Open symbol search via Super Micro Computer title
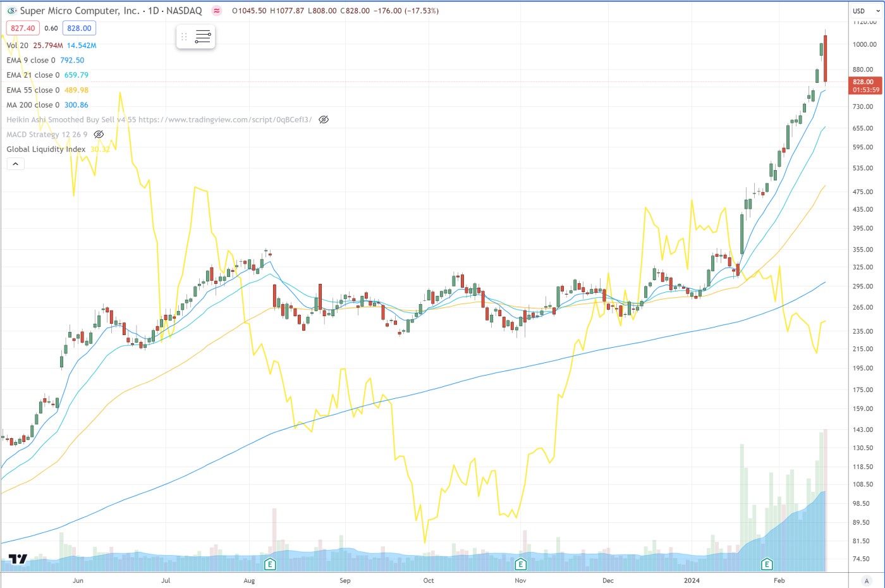885x588 pixels. click(80, 11)
